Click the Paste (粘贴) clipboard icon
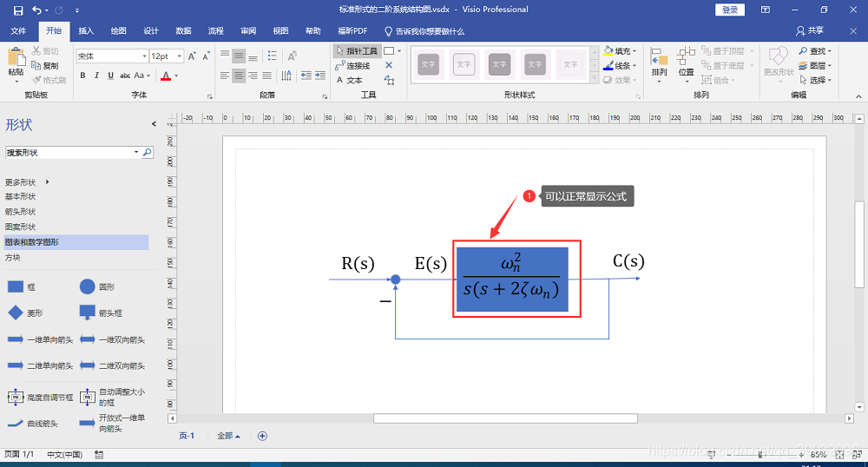 (x=16, y=57)
